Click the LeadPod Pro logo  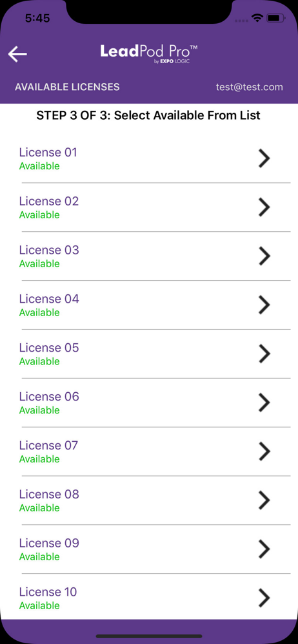pos(149,54)
